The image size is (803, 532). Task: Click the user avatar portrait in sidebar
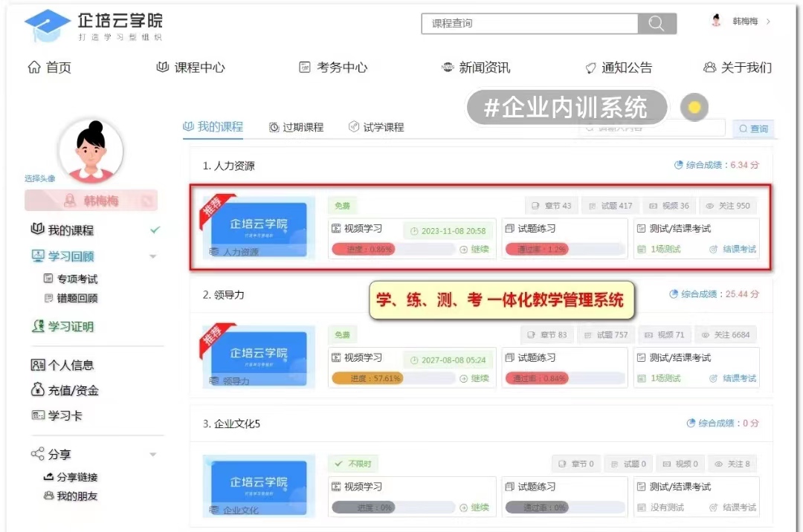pos(91,152)
